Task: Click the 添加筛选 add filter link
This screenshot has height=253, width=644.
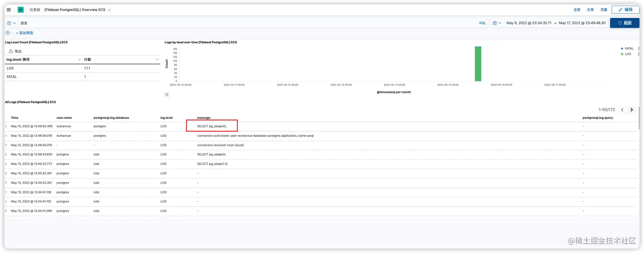Action: (x=25, y=33)
